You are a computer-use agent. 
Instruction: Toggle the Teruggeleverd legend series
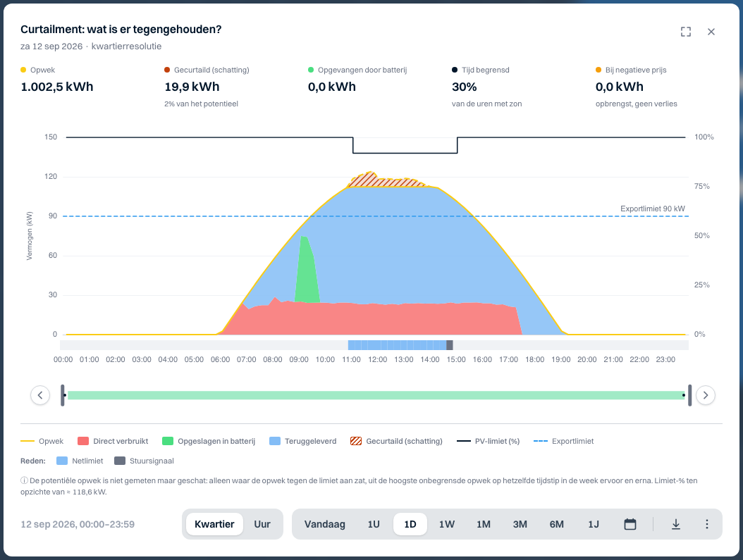(303, 441)
